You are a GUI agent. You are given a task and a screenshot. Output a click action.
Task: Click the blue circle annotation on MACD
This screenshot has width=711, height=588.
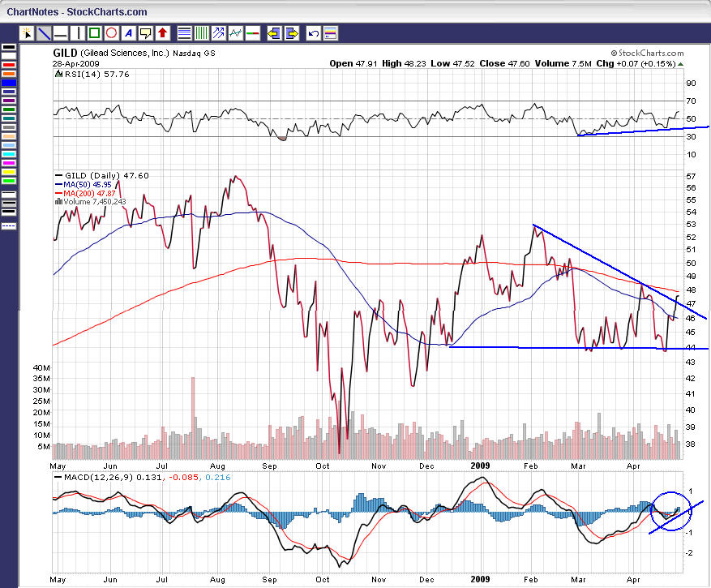click(x=671, y=512)
